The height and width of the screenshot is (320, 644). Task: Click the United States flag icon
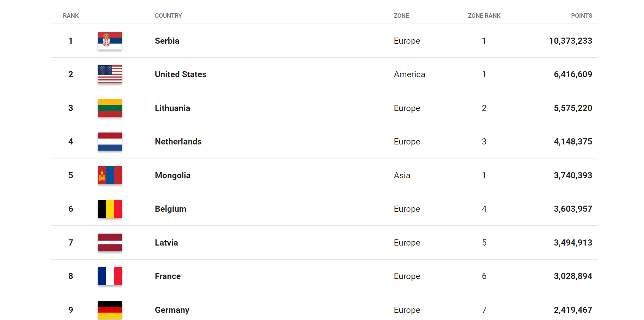[110, 74]
